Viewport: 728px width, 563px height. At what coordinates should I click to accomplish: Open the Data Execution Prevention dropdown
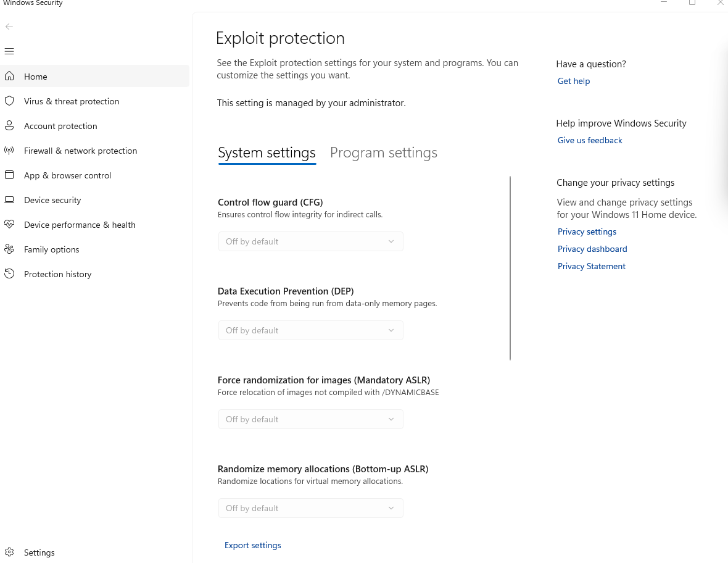point(310,330)
